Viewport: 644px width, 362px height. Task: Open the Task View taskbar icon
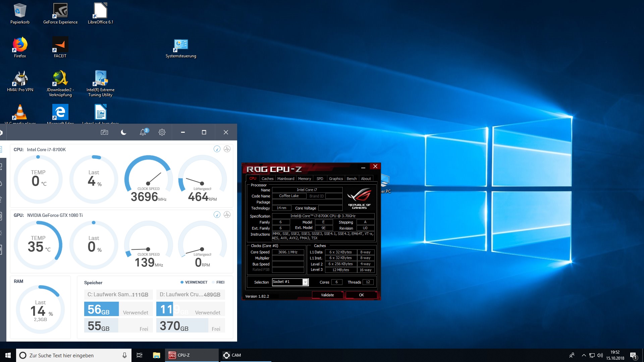[x=140, y=355]
